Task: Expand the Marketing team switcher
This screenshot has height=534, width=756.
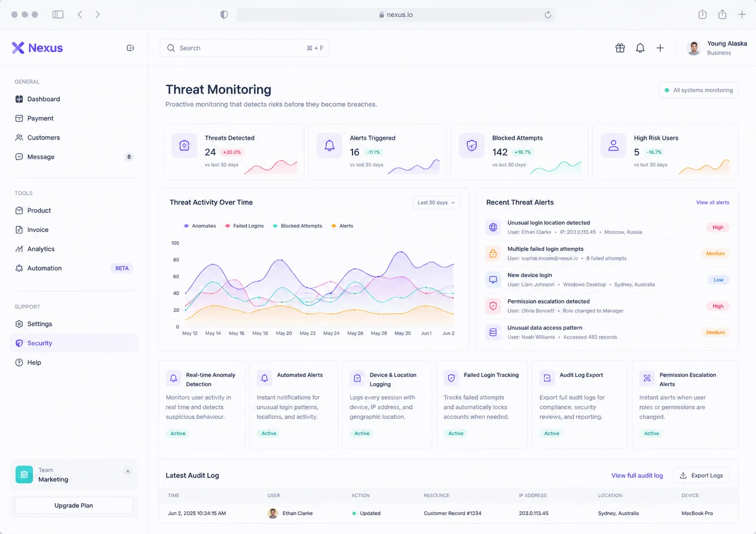Action: [128, 471]
